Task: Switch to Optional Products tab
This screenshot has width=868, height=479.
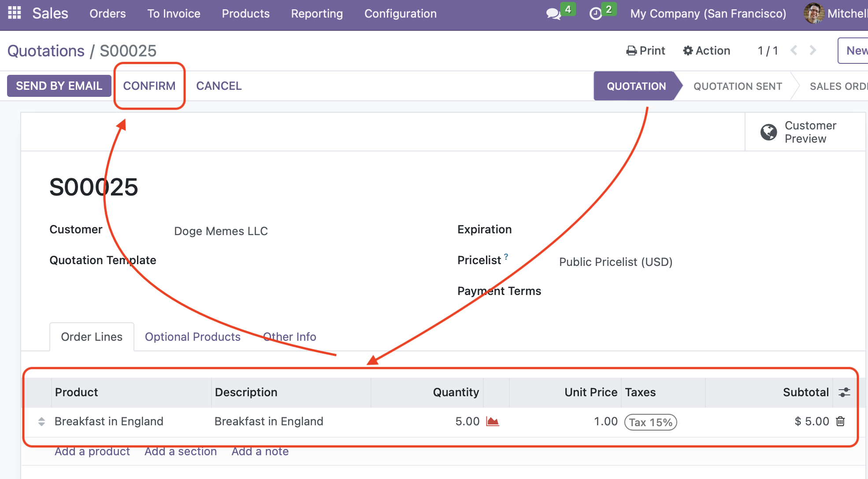Action: [193, 337]
